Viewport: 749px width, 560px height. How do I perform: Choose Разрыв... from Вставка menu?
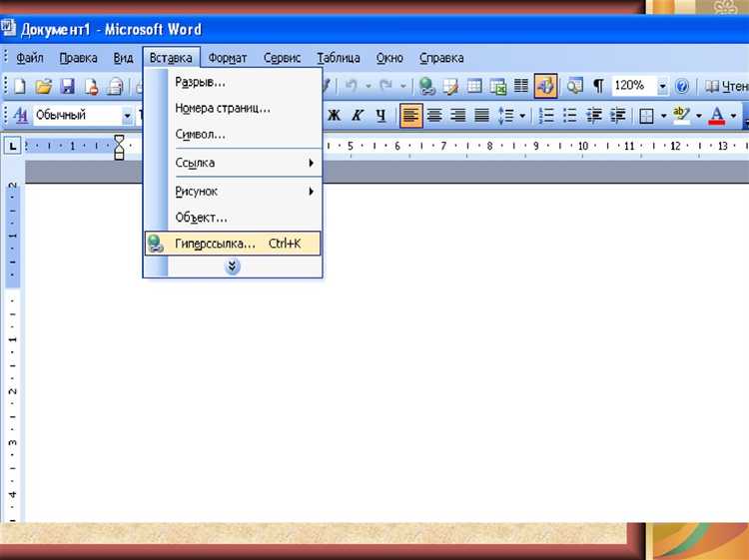233,82
